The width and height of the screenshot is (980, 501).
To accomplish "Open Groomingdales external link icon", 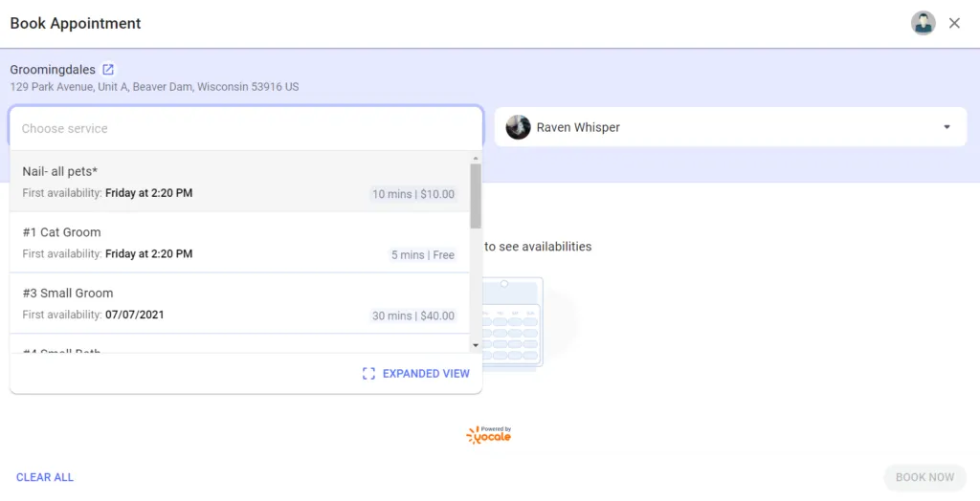I will pyautogui.click(x=108, y=70).
